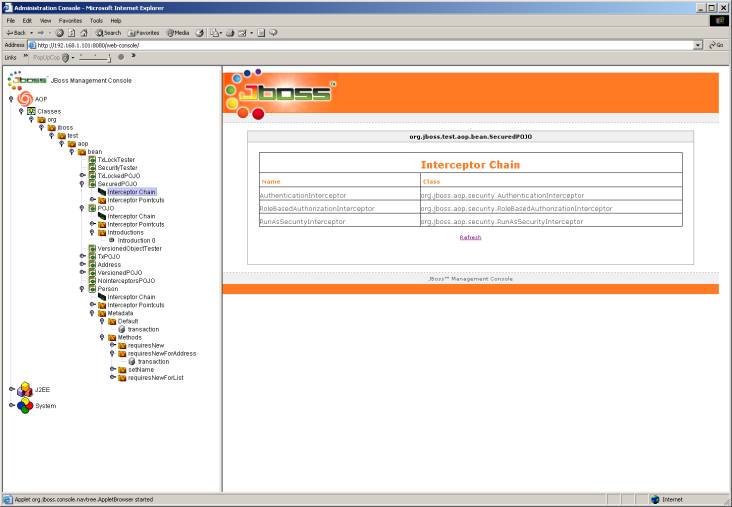Expand Interceptor Pointcuts under SecuredPOJO
732x507 pixels.
[92, 199]
